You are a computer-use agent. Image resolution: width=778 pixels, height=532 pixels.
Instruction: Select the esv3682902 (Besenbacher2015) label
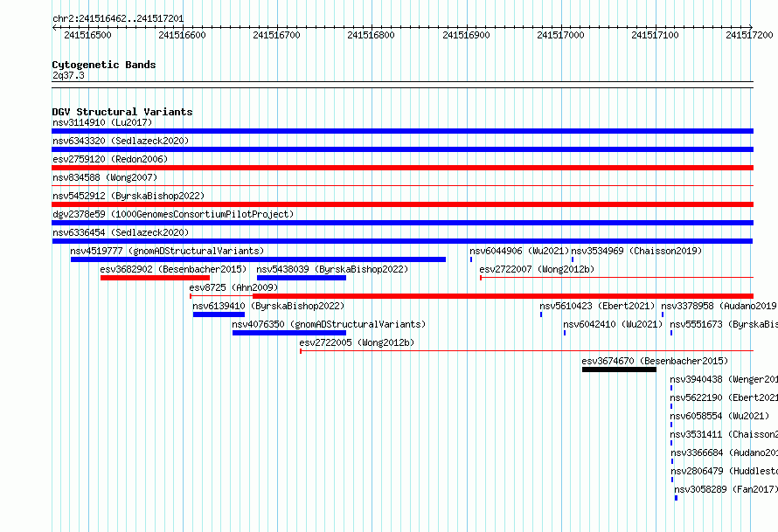tap(173, 269)
